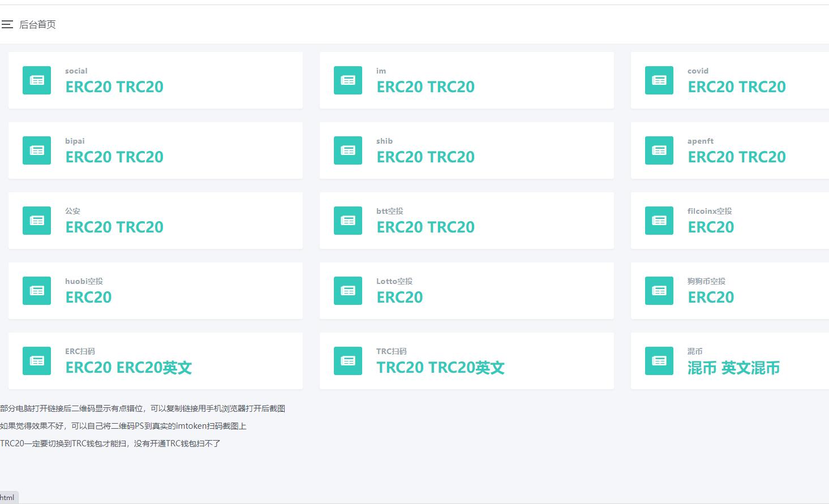
Task: Click the huobi空投 card icon
Action: point(37,291)
